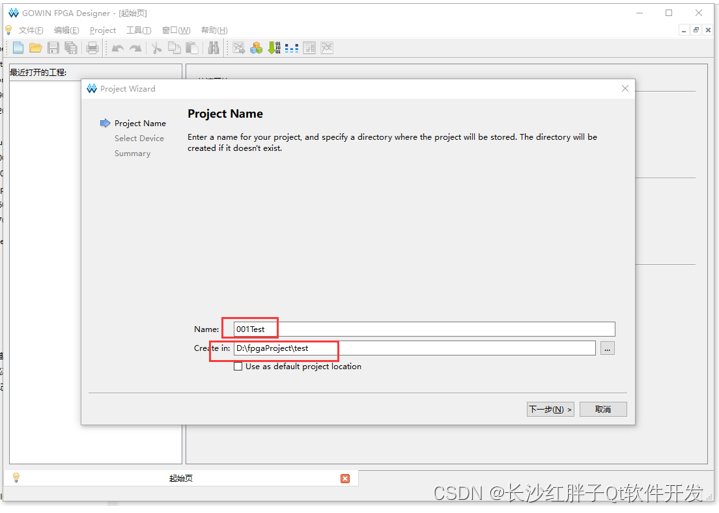Screen dimensions: 719x513
Task: Browse for directory with the ... button
Action: 607,348
